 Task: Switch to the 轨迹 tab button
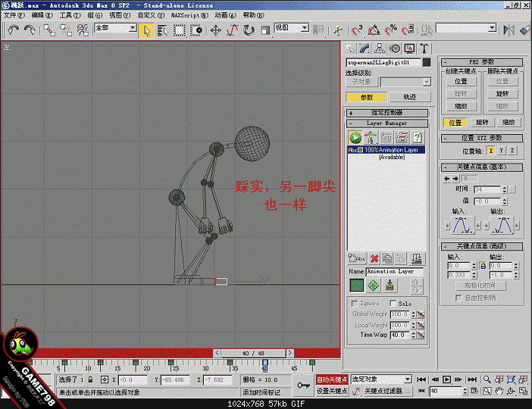(410, 97)
